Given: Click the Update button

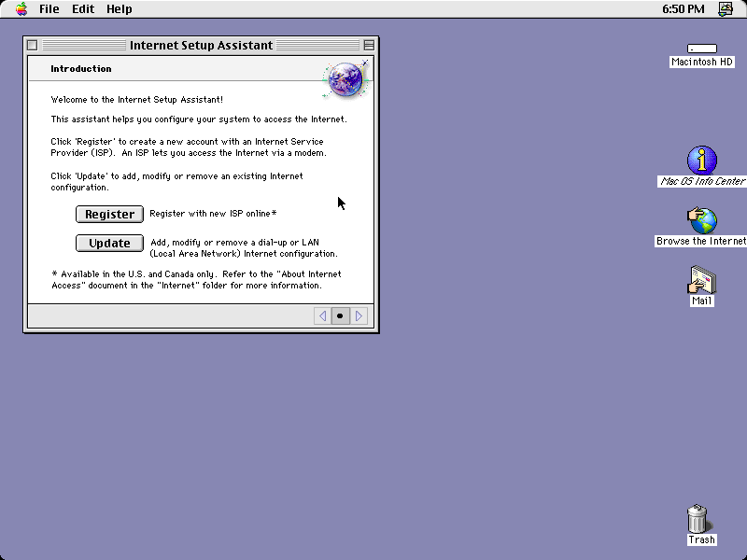Looking at the screenshot, I should point(109,244).
